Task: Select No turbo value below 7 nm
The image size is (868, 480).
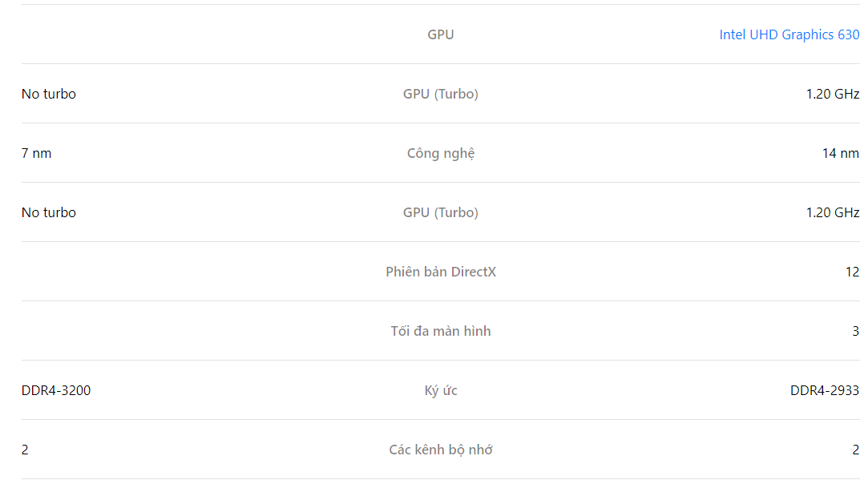Action: click(49, 212)
